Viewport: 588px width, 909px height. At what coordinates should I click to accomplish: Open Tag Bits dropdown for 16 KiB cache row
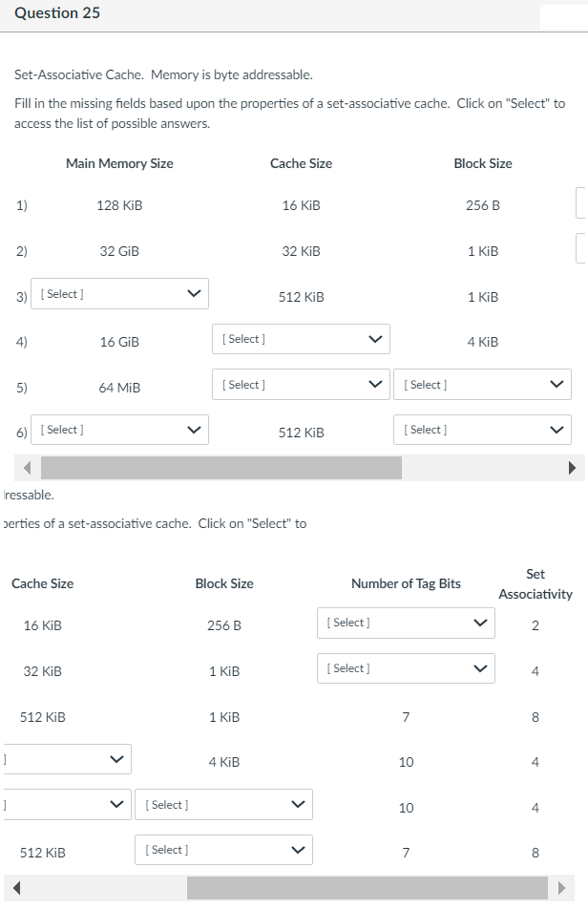(406, 624)
